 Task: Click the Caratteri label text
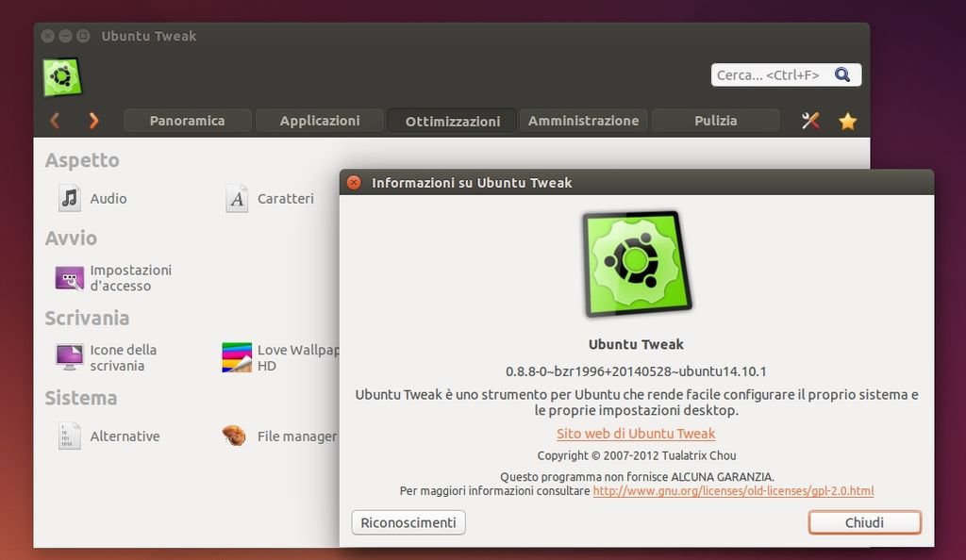coord(286,198)
